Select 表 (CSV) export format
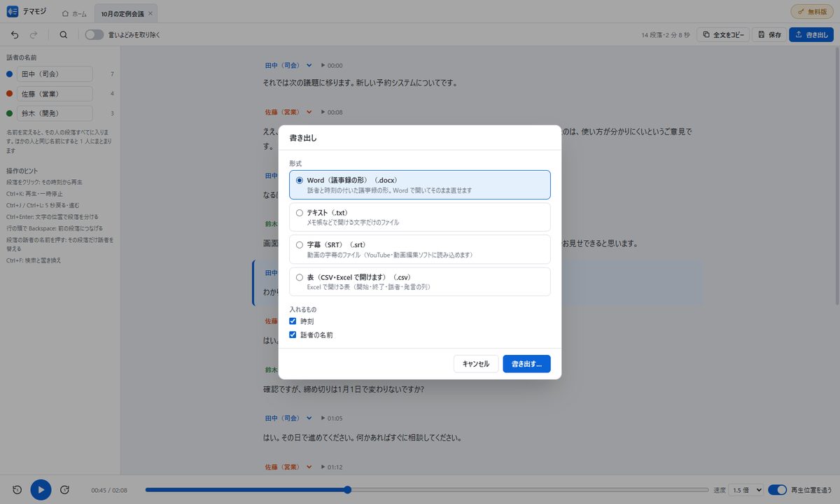840x504 pixels. point(420,281)
